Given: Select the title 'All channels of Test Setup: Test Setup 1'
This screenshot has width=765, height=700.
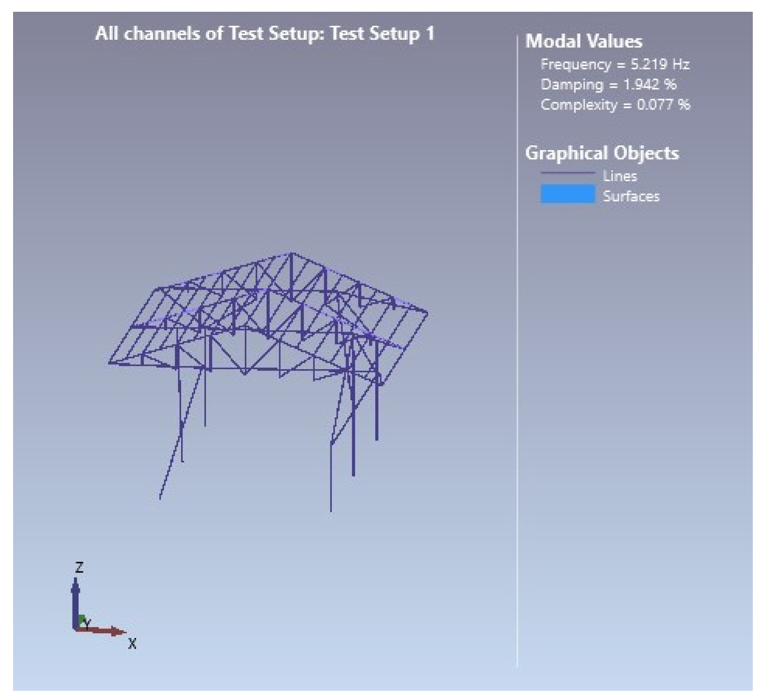Looking at the screenshot, I should click(265, 34).
